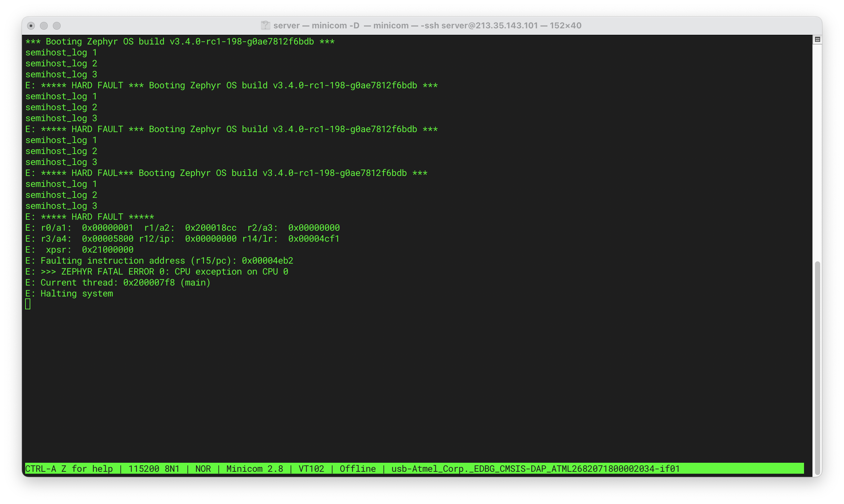Click the '115200 8N1' baud rate status field
844x504 pixels.
[153, 469]
